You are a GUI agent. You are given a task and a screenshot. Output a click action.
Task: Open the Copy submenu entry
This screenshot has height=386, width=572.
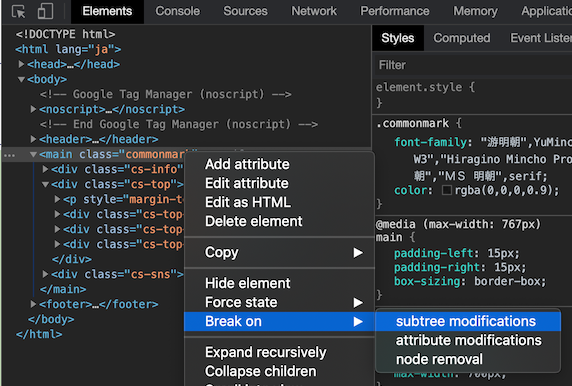[279, 252]
